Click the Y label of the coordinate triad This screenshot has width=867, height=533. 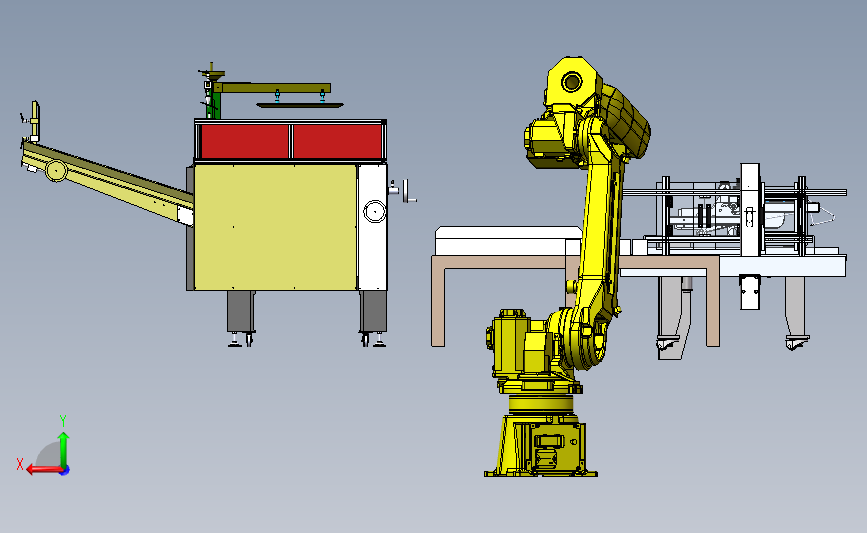[63, 421]
